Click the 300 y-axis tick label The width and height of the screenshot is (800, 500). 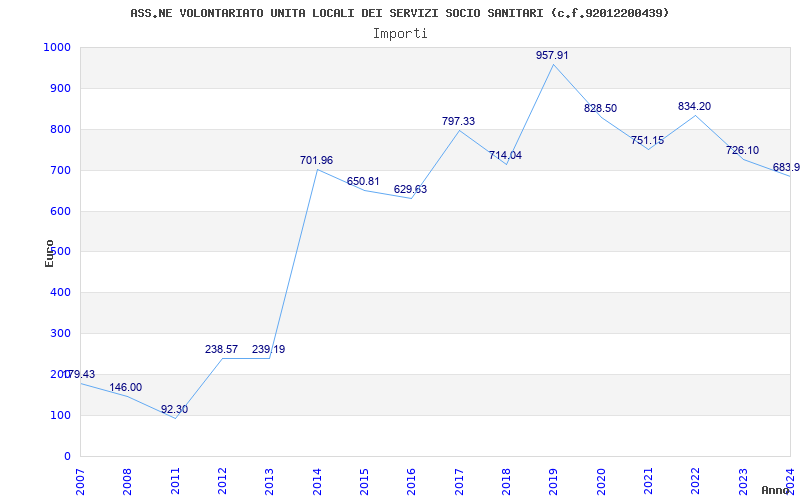60,334
